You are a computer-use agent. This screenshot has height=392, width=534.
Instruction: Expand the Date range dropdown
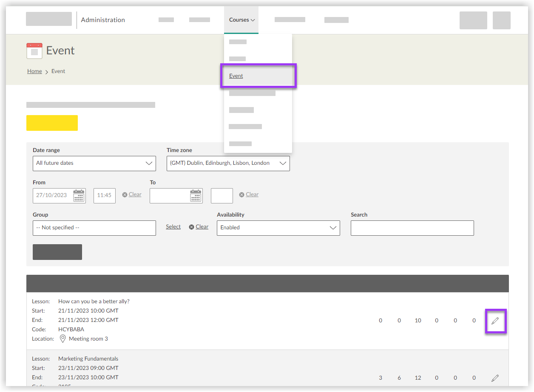point(94,164)
